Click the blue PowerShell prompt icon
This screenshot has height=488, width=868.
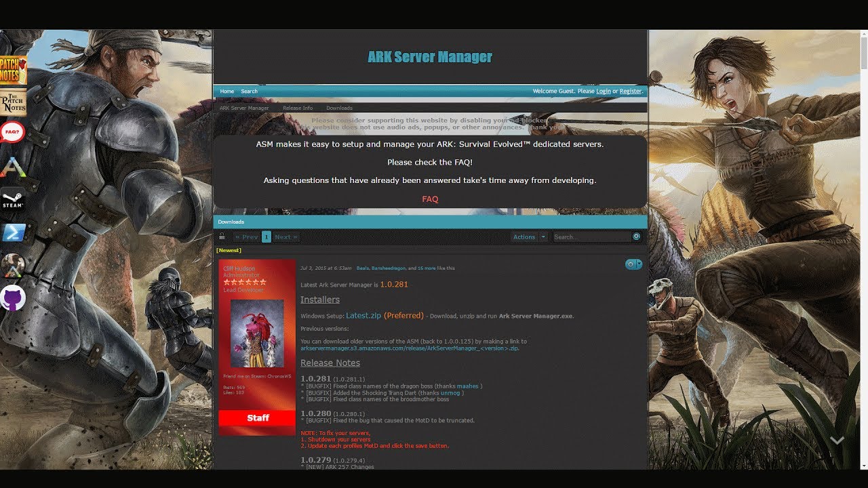pos(13,232)
